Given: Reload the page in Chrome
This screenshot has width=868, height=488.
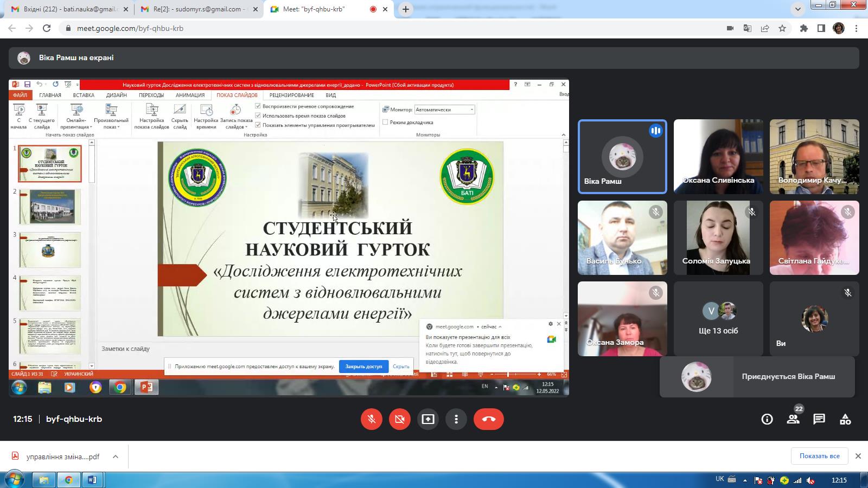Looking at the screenshot, I should click(x=47, y=28).
